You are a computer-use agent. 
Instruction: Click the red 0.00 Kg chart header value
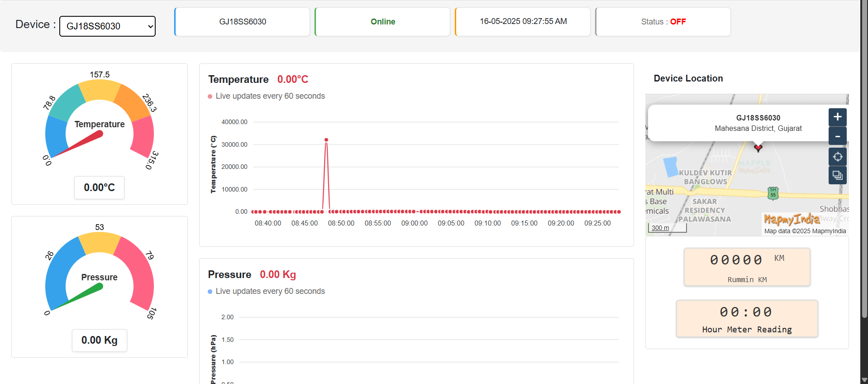click(277, 274)
